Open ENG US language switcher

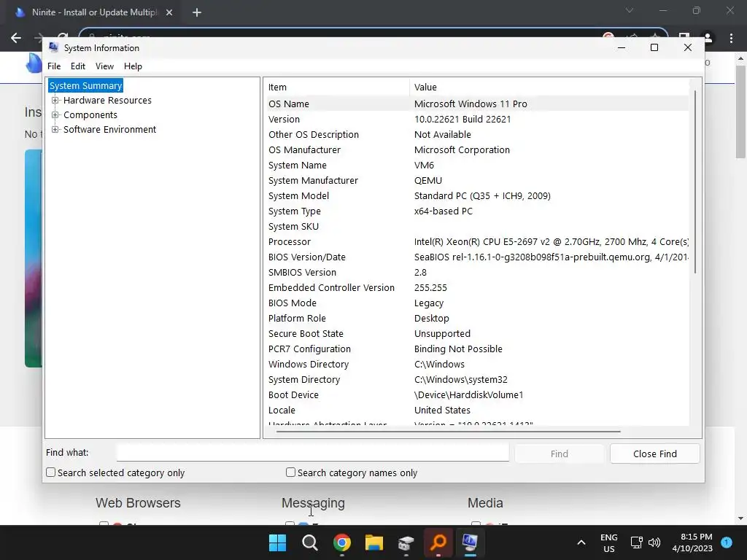(x=609, y=542)
